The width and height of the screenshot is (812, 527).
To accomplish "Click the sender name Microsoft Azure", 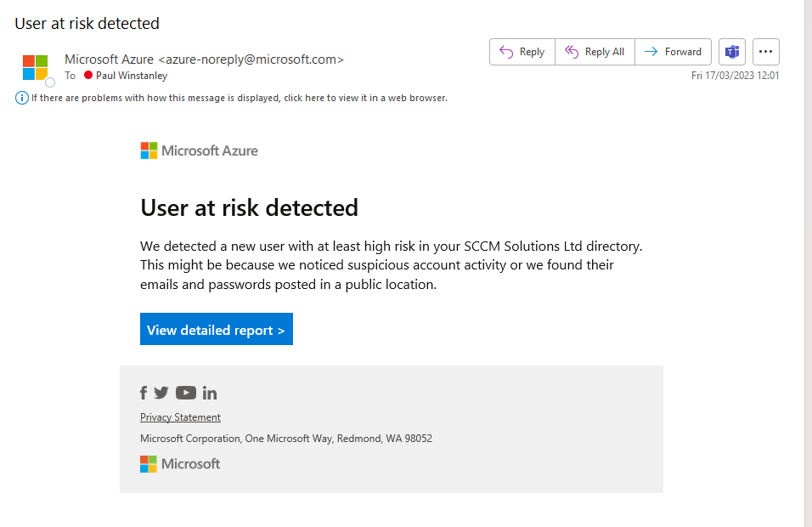I will [109, 59].
